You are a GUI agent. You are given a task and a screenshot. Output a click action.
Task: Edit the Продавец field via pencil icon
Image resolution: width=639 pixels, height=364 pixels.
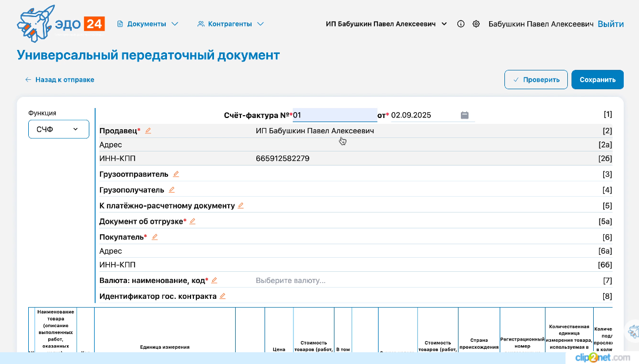[x=148, y=130]
